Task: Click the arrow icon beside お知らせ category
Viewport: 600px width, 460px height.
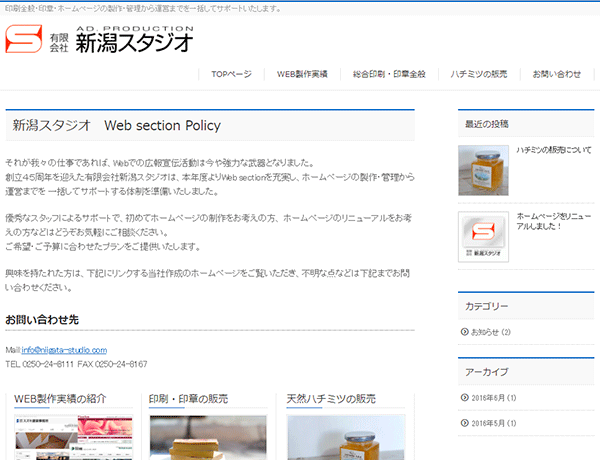Action: [x=465, y=332]
